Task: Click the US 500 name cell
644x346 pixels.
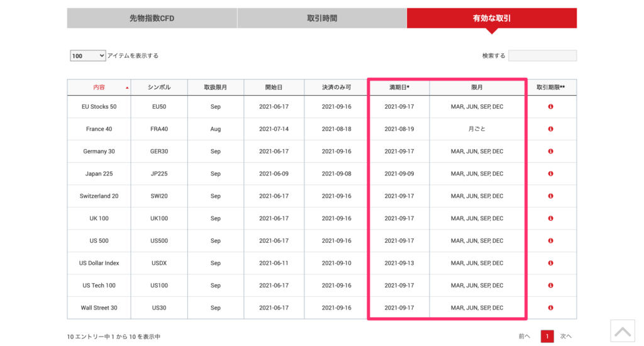Action: (x=99, y=241)
